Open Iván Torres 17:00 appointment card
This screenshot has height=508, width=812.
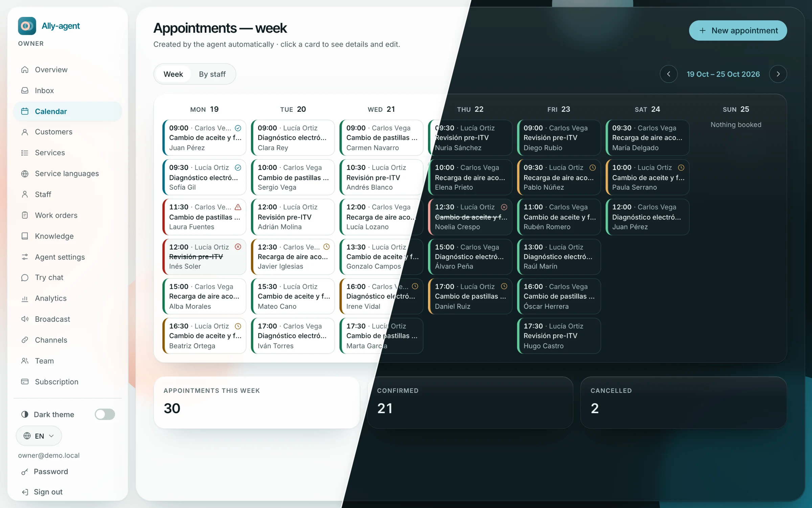pos(293,336)
